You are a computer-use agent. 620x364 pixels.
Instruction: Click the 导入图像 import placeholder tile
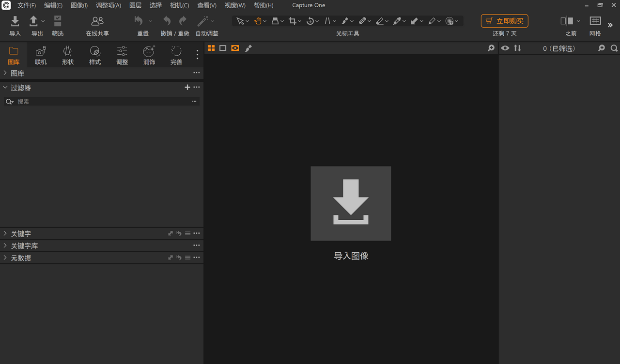(351, 203)
